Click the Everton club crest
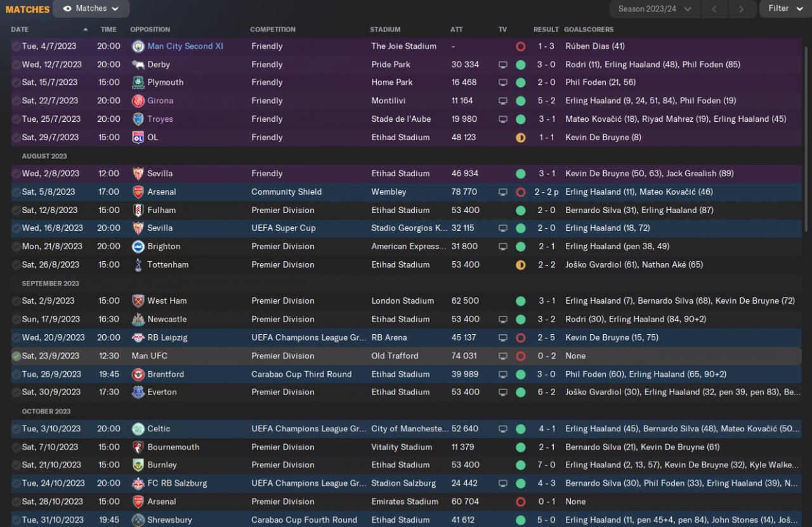The width and height of the screenshot is (812, 527). click(x=138, y=393)
